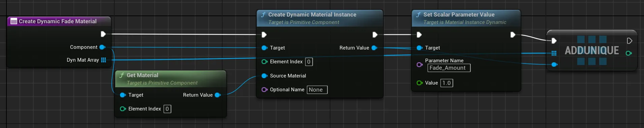Screen dimensions: 644x128
Task: Click the Set Scalar Parameter Value header
Action: coord(466,18)
